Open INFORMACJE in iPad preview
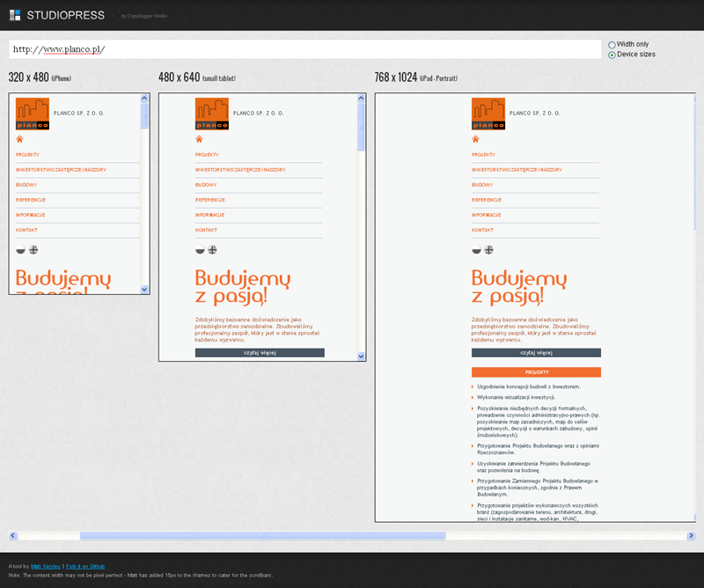Screen dimensions: 704x588 [487, 215]
